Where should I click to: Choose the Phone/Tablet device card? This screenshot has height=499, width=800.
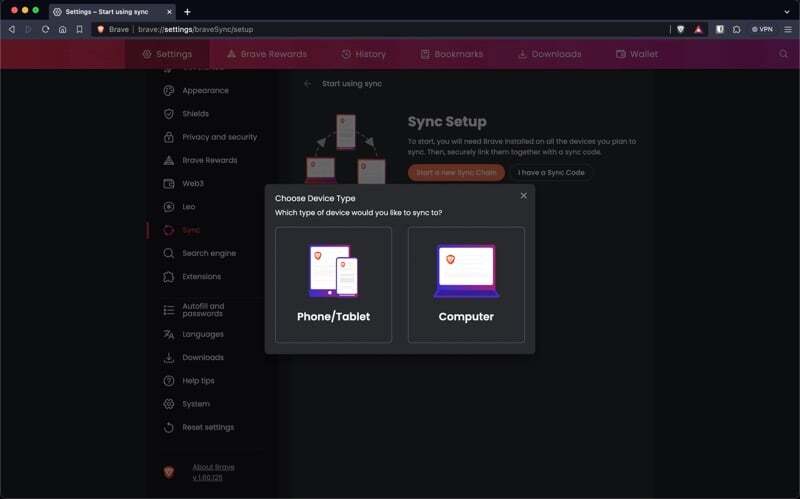tap(333, 284)
